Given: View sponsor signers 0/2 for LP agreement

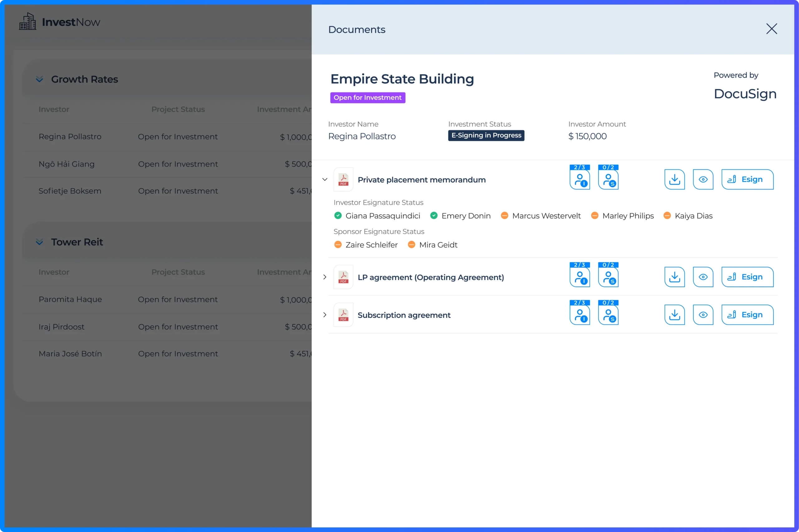Looking at the screenshot, I should (608, 274).
